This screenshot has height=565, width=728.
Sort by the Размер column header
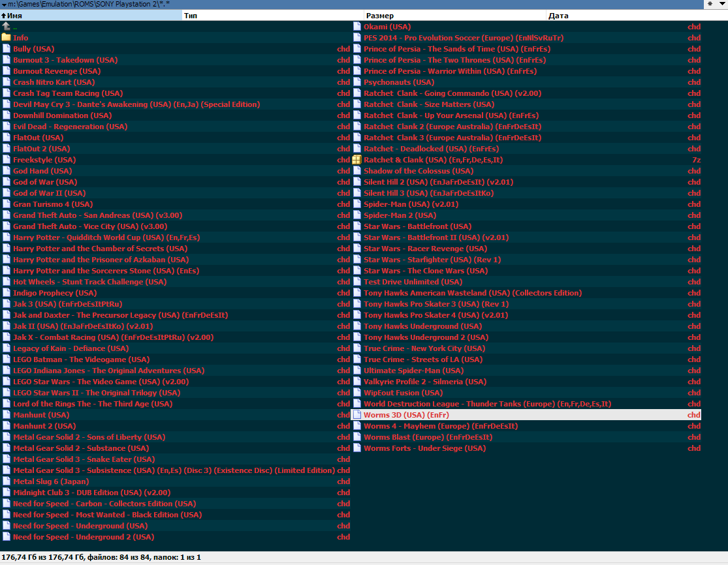[x=455, y=15]
